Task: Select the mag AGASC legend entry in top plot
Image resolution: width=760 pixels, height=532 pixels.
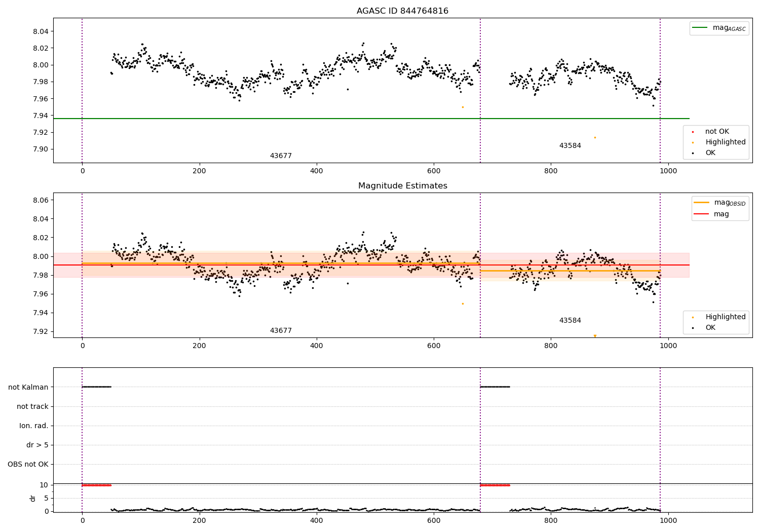Action: pos(719,28)
